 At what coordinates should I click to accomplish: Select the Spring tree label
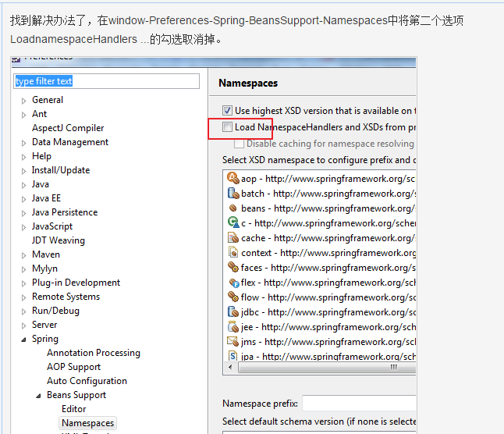pos(45,339)
